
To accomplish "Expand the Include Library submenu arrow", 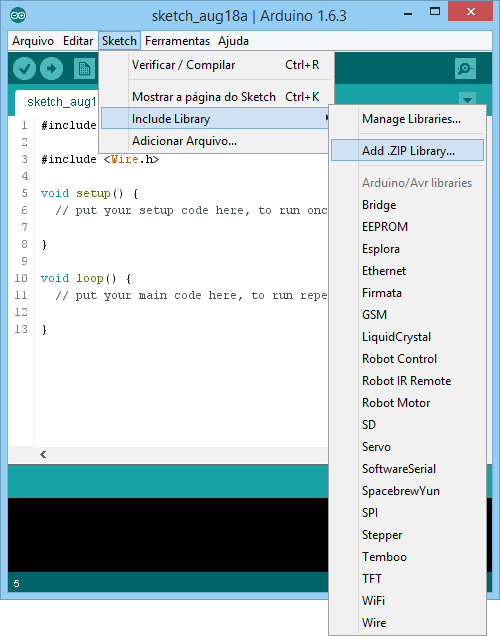I will tap(327, 118).
